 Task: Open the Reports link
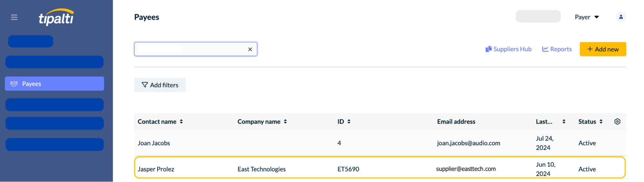557,49
